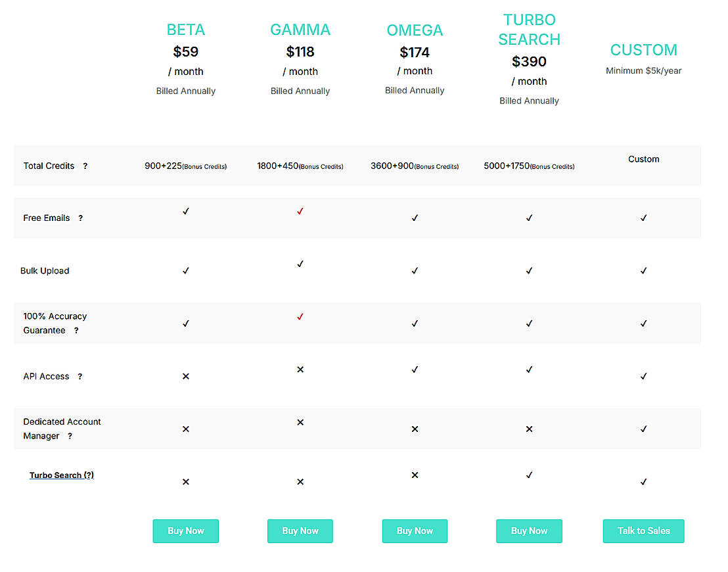Click the API Access cross mark under Beta
This screenshot has width=728, height=572.
click(x=186, y=376)
